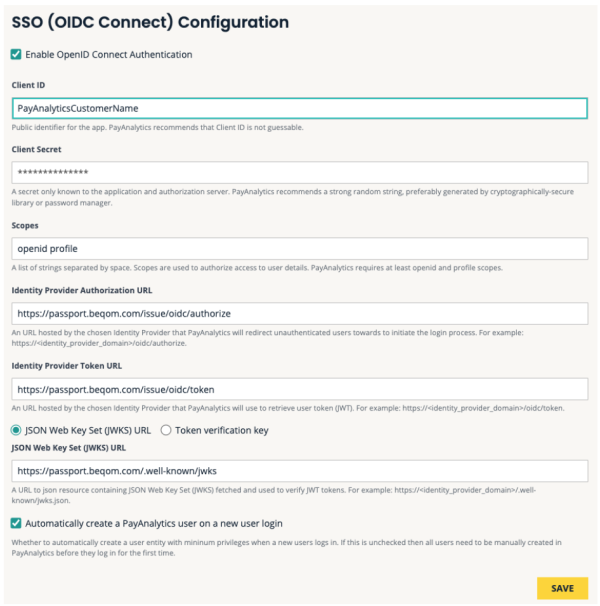600x606 pixels.
Task: Choose the Token verification key radio option
Action: click(167, 430)
